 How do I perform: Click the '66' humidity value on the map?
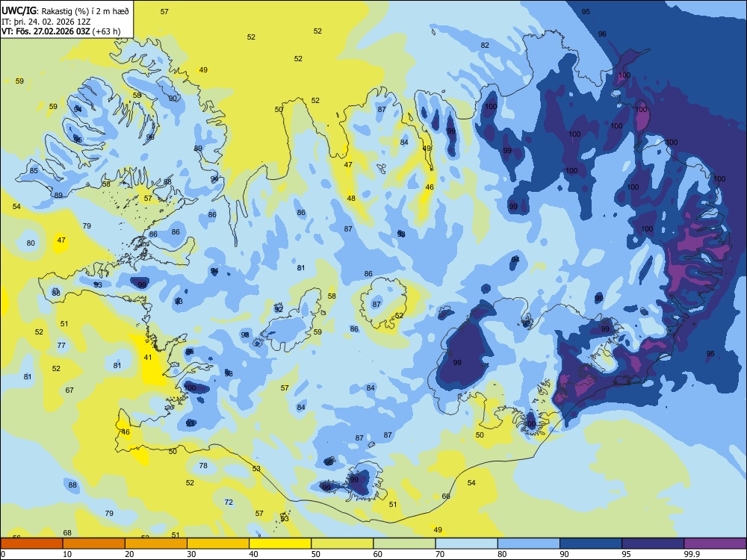[446, 497]
